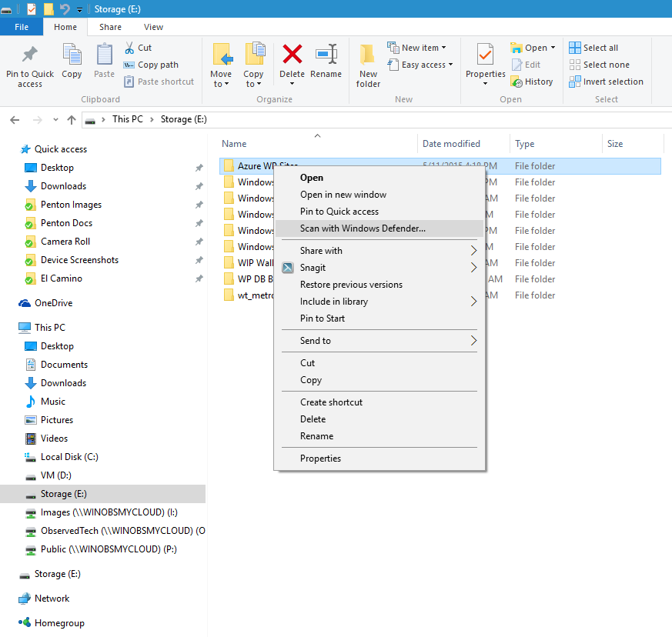This screenshot has height=637, width=672.
Task: Select Downloads in the sidebar
Action: [61, 185]
